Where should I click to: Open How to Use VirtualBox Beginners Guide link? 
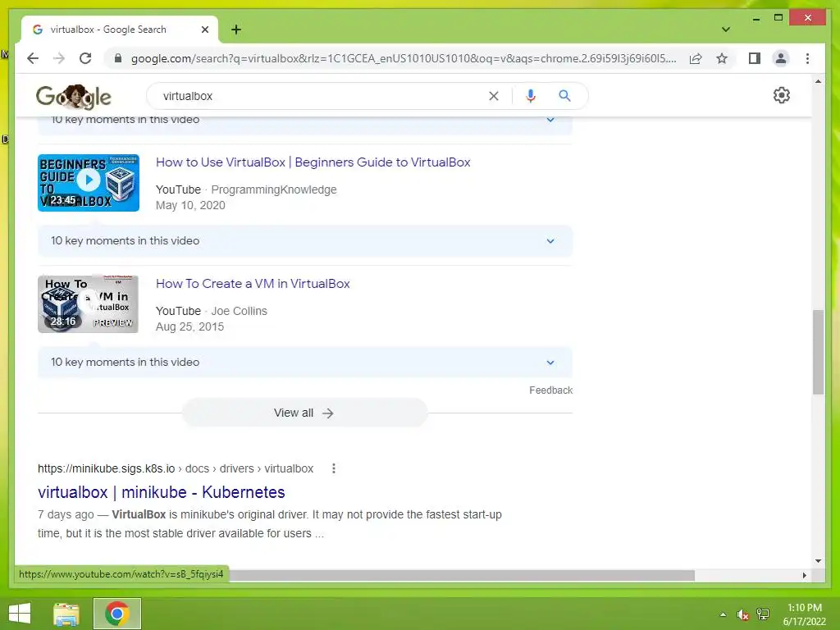[x=313, y=162]
